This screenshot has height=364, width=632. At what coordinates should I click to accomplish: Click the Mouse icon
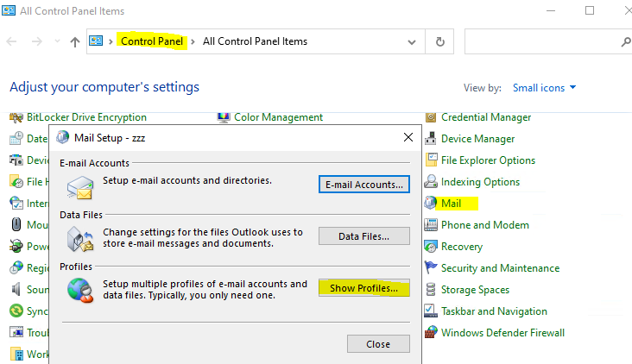pos(16,224)
